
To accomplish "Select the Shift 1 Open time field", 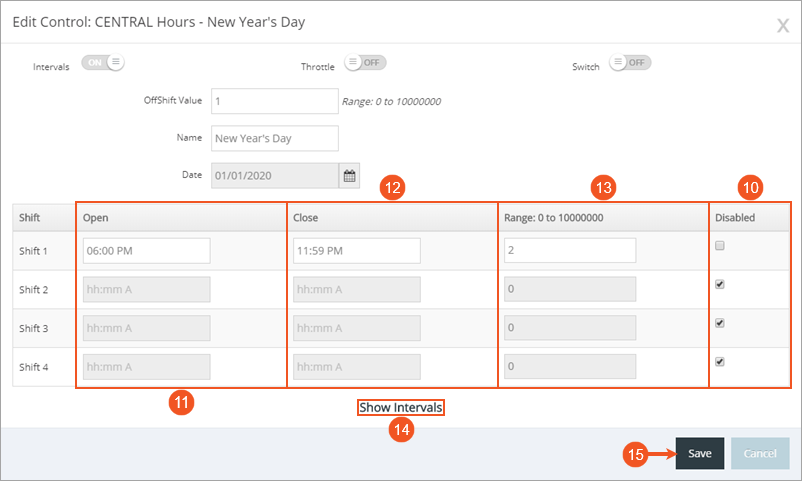I will click(146, 251).
